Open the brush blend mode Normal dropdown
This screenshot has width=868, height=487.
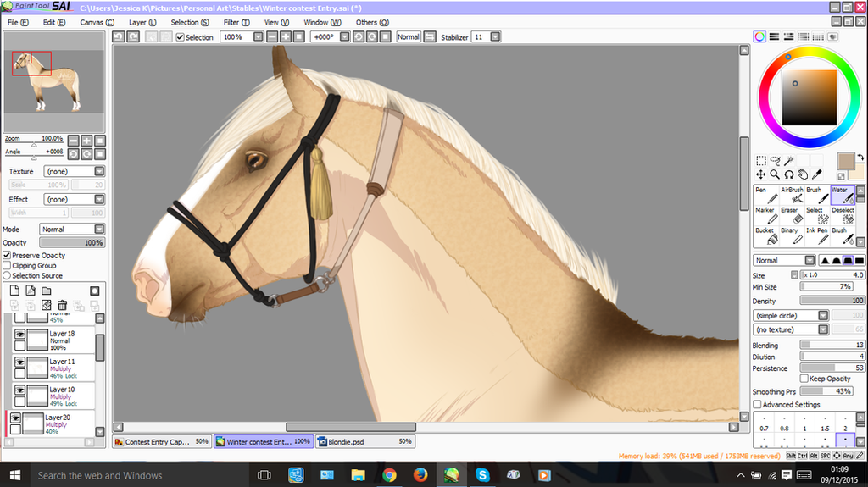tap(784, 260)
